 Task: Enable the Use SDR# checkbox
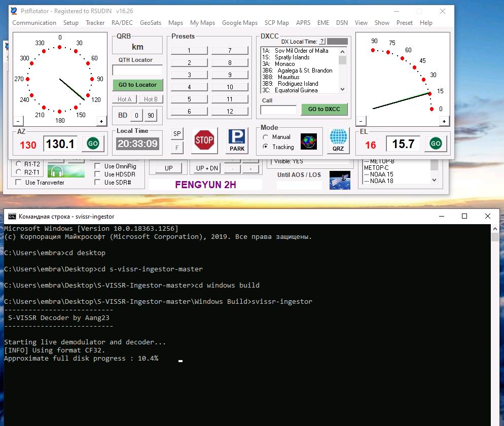click(x=97, y=182)
